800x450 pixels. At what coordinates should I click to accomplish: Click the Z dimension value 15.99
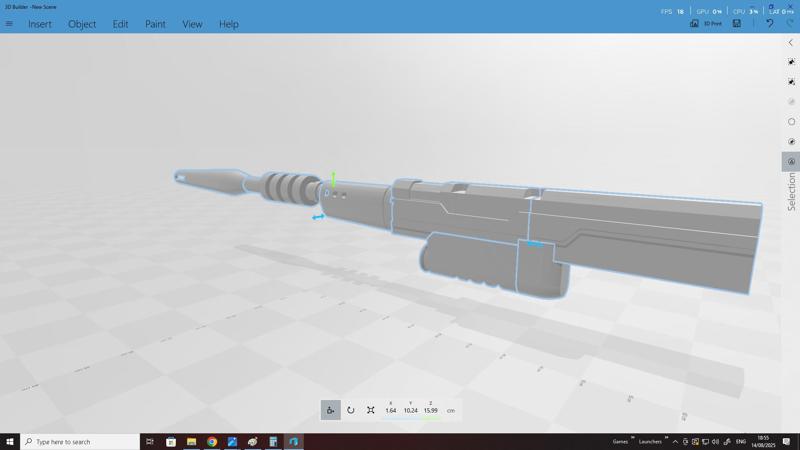pyautogui.click(x=431, y=410)
